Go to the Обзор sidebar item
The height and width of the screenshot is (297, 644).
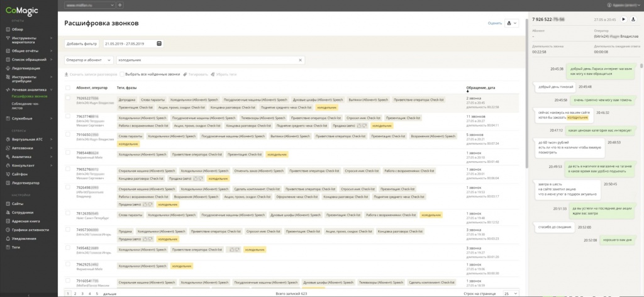18,29
